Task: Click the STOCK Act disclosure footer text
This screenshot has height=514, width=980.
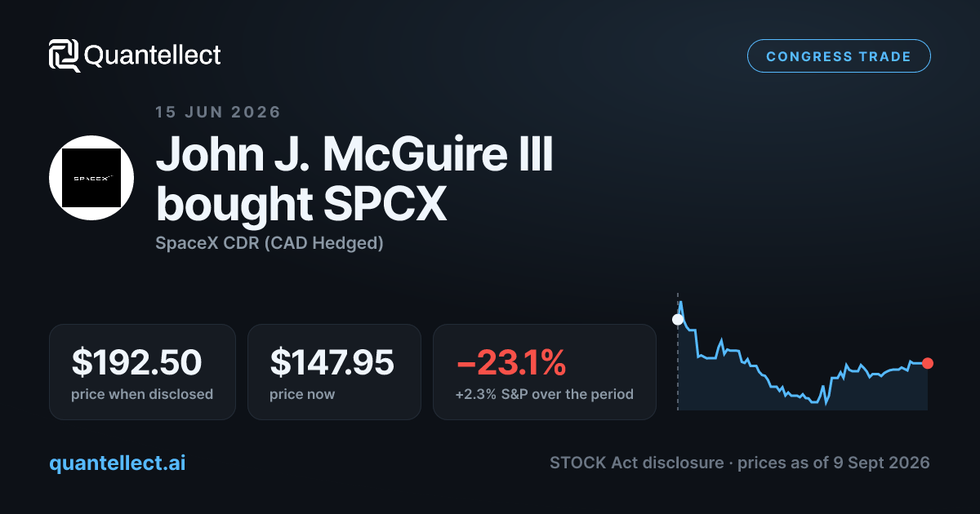Action: coord(636,463)
